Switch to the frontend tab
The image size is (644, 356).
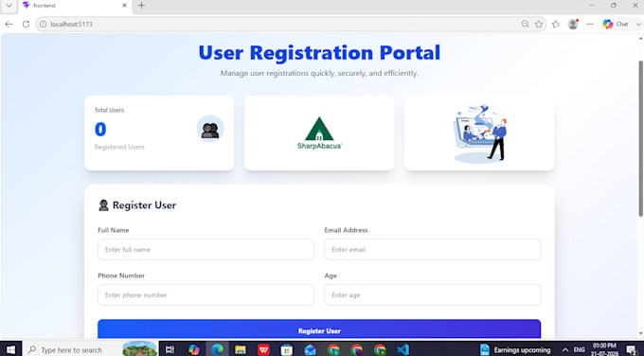(x=74, y=6)
